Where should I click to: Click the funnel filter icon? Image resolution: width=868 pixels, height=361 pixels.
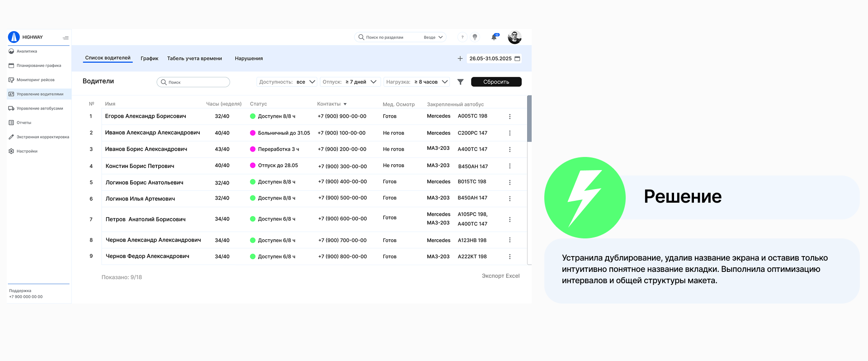pos(460,82)
